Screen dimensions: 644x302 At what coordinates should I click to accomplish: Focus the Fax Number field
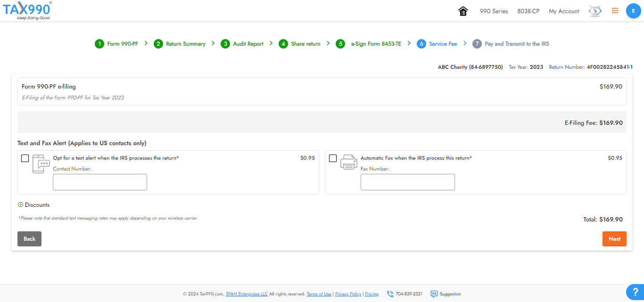tap(408, 182)
